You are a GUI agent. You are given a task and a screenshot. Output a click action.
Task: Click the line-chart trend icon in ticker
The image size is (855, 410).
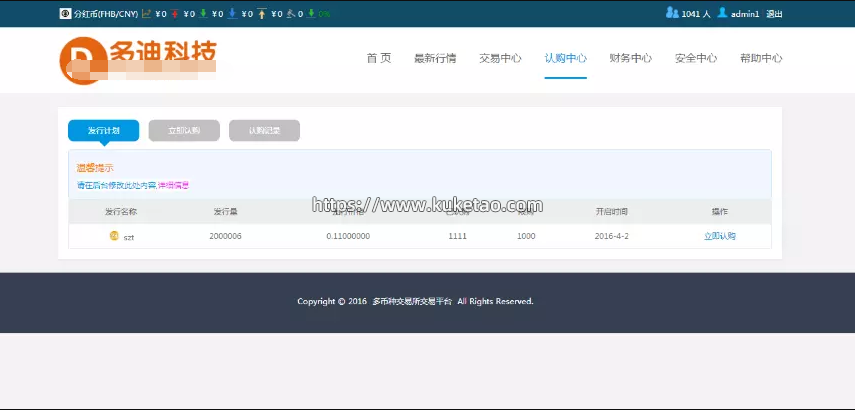coord(146,14)
